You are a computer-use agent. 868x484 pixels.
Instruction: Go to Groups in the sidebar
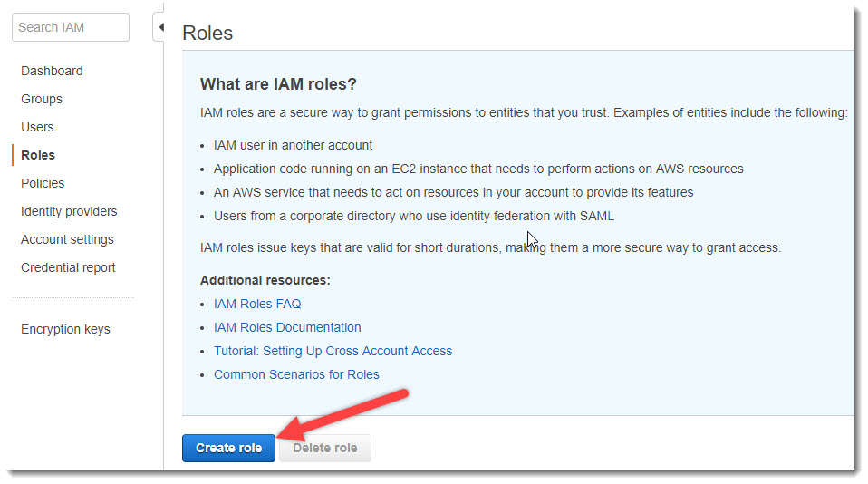[42, 99]
